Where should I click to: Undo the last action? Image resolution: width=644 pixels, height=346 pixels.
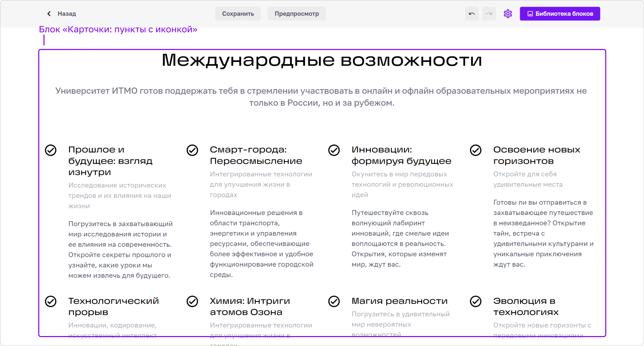coord(472,13)
